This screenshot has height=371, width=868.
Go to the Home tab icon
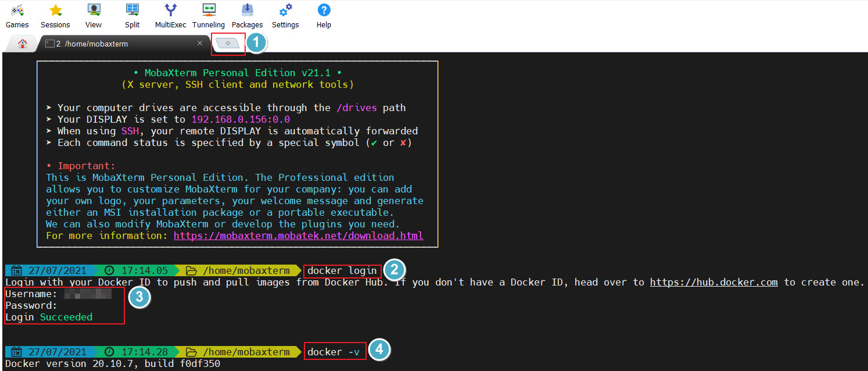(x=22, y=44)
